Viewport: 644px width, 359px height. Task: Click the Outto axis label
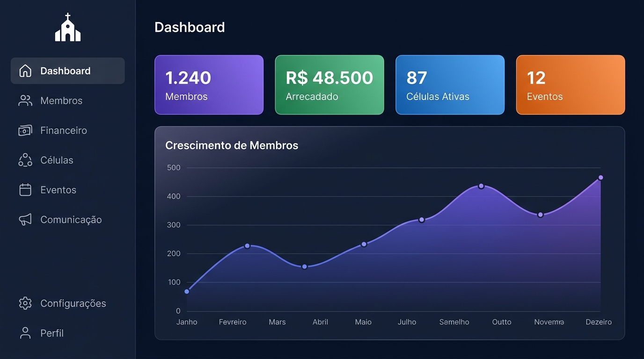pos(502,322)
